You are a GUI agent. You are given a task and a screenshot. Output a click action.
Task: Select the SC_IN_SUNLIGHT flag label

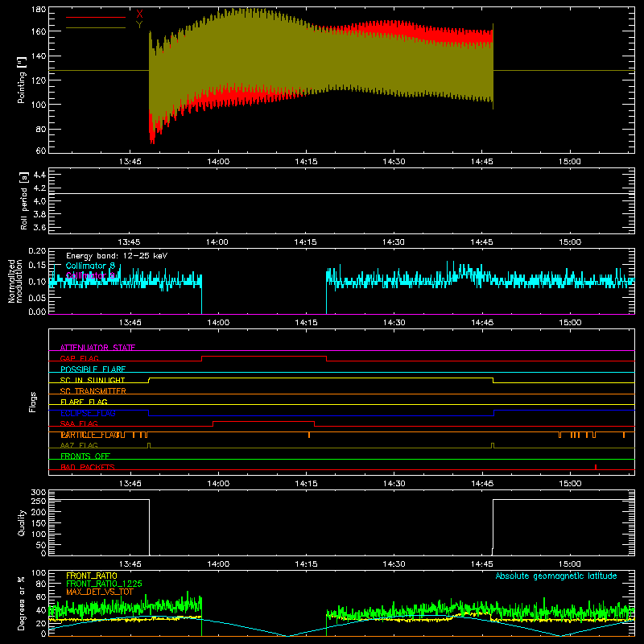point(93,380)
